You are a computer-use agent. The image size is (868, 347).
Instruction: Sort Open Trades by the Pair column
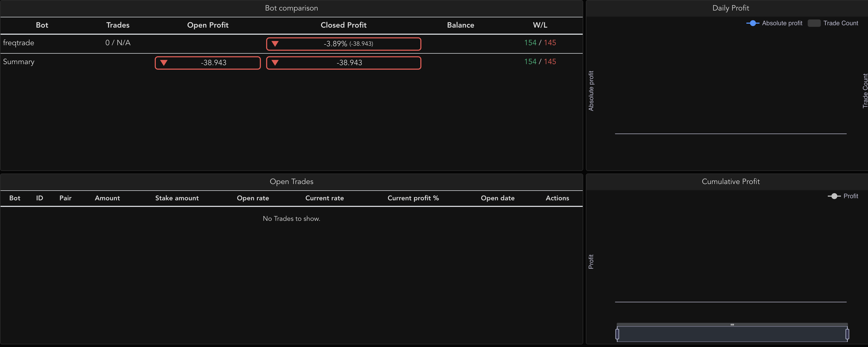[65, 198]
